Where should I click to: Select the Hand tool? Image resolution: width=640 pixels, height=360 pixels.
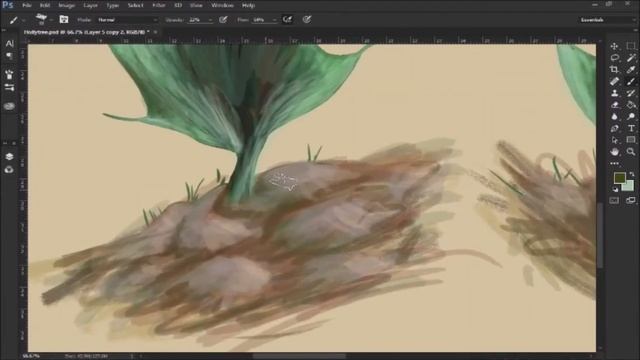pos(614,152)
